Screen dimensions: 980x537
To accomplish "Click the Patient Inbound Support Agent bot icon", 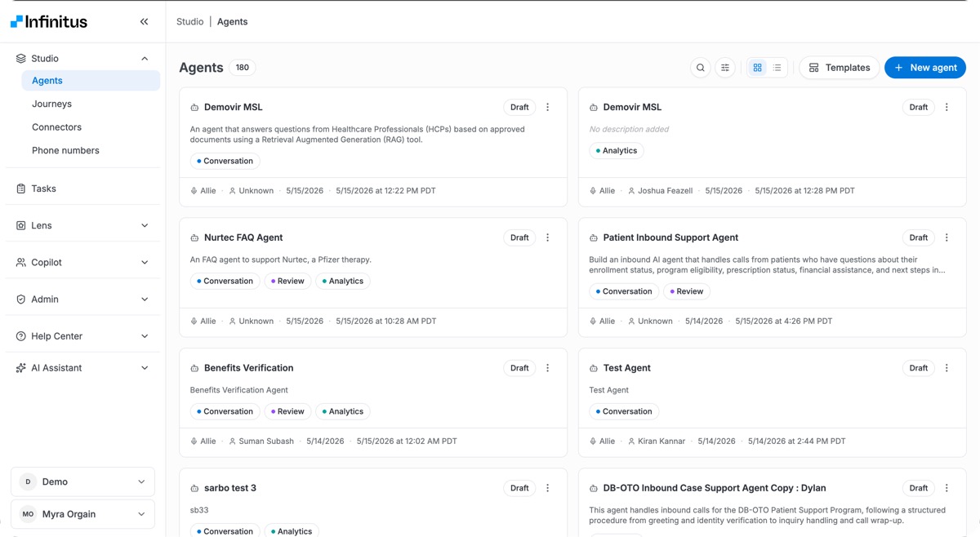I will tap(594, 238).
